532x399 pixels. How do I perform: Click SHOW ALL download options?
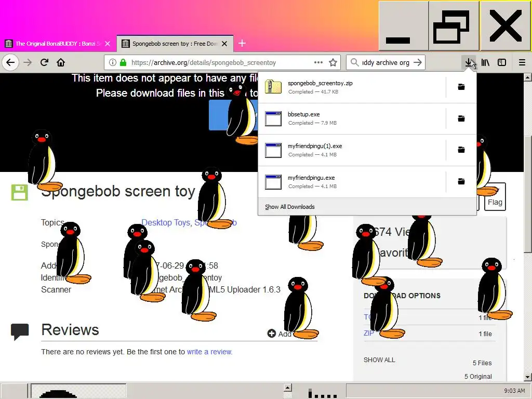tap(379, 360)
